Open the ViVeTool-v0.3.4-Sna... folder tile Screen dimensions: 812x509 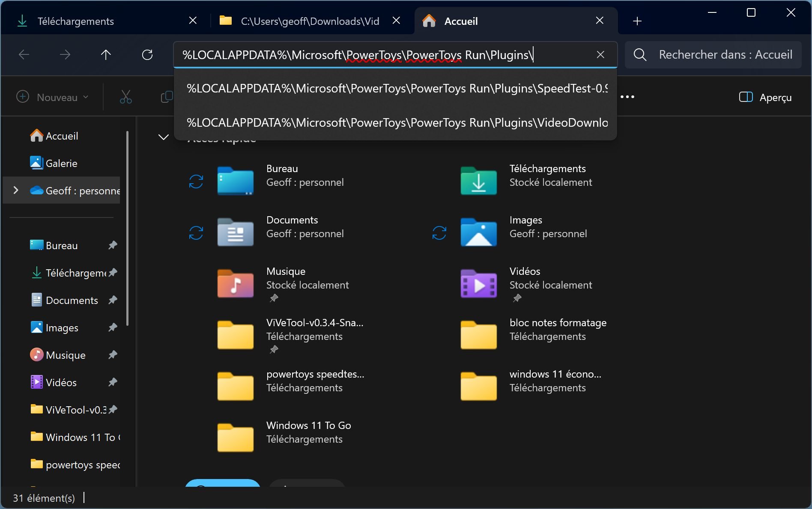pos(290,335)
